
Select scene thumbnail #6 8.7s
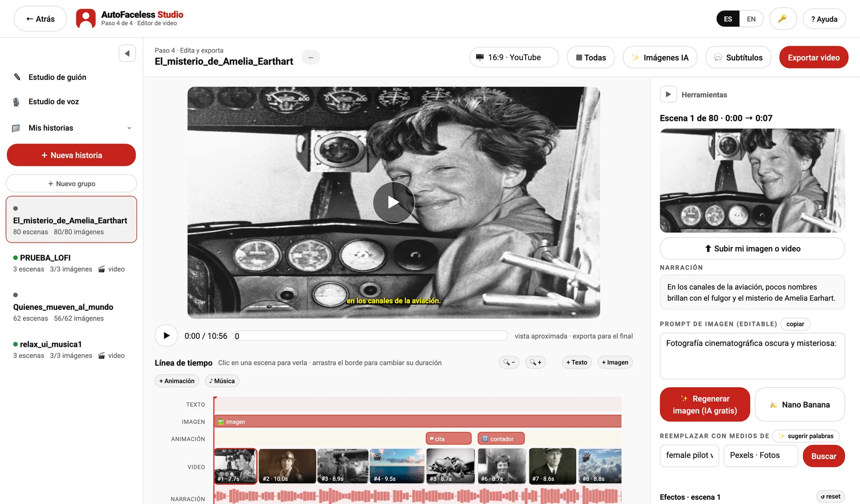502,466
